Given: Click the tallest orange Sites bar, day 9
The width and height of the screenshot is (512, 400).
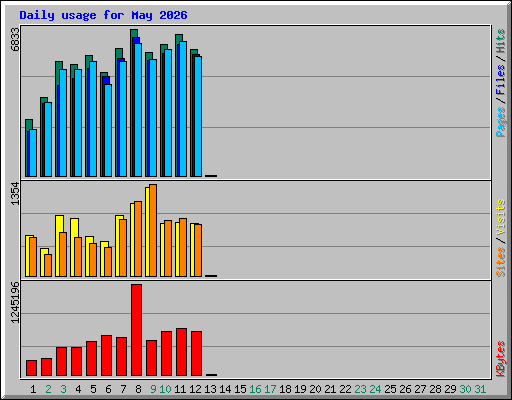Looking at the screenshot, I should tap(153, 230).
